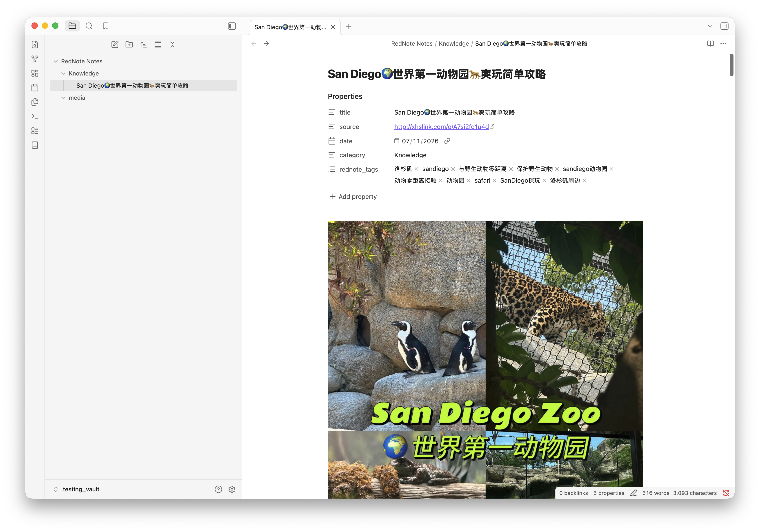Remove the sandiego tag

(453, 169)
